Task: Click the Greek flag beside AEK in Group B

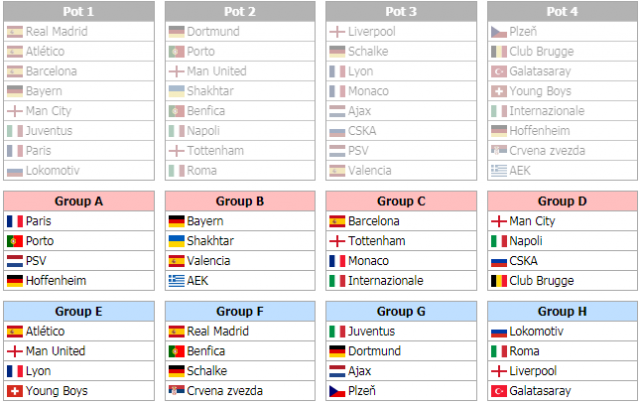Action: 176,281
